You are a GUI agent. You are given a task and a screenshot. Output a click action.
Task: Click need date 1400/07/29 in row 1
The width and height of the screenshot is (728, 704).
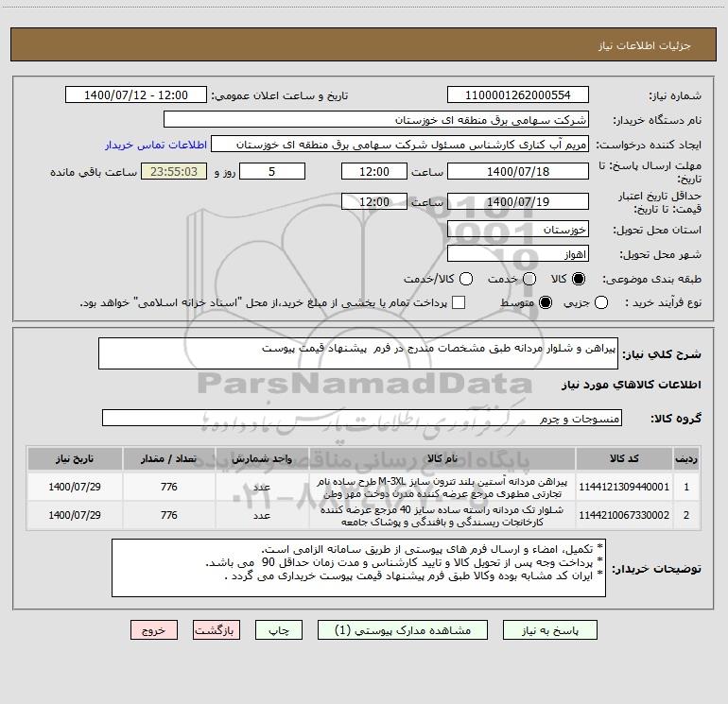tap(75, 487)
